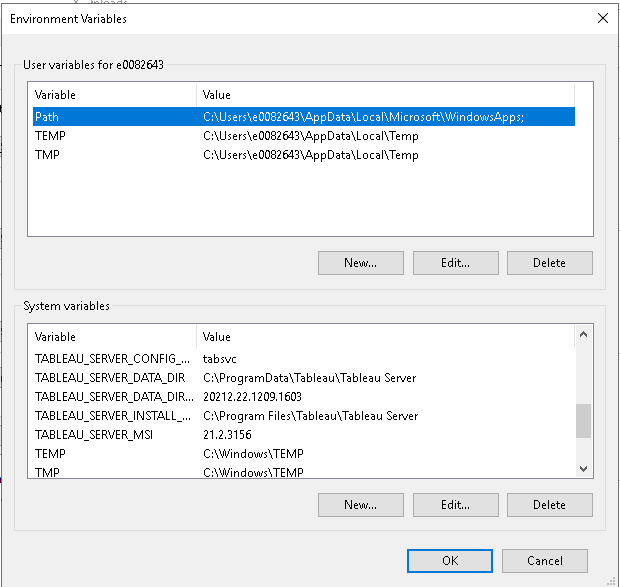
Task: Select TABLEAU_SERVER_MSI system variable
Action: pos(304,434)
